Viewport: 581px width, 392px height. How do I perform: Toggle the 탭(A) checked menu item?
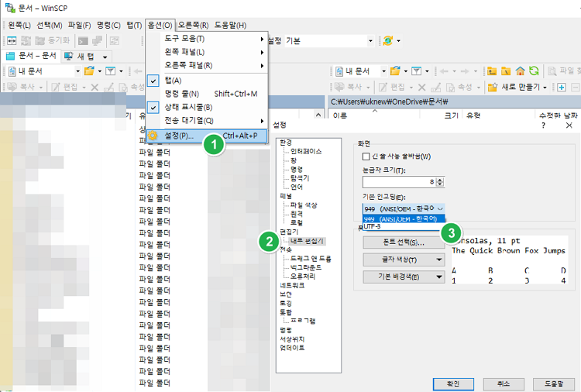[173, 81]
